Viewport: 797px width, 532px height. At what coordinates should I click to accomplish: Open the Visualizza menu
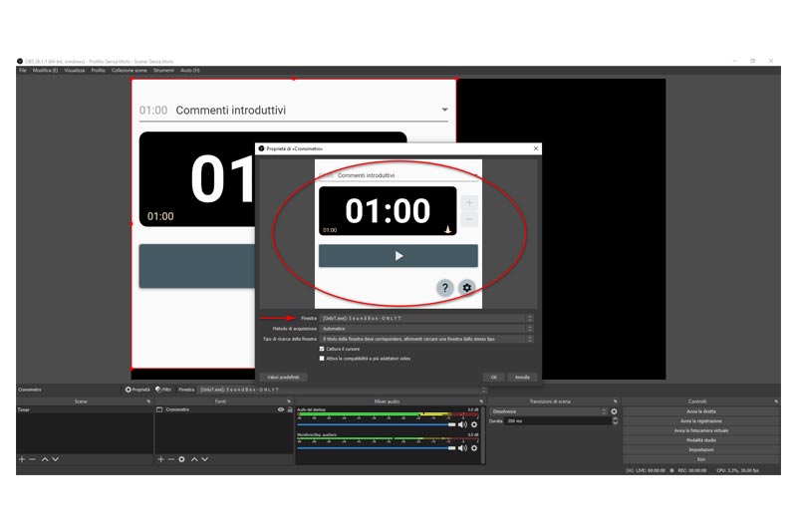click(x=75, y=71)
